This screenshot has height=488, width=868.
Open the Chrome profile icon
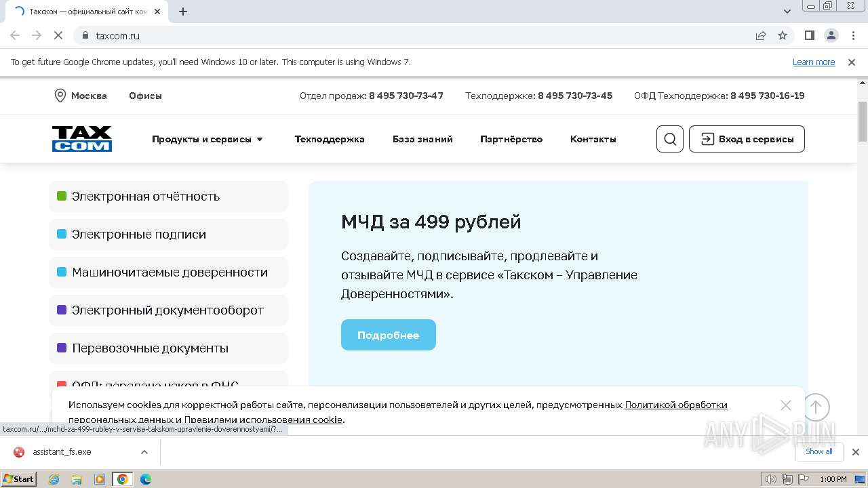point(831,35)
